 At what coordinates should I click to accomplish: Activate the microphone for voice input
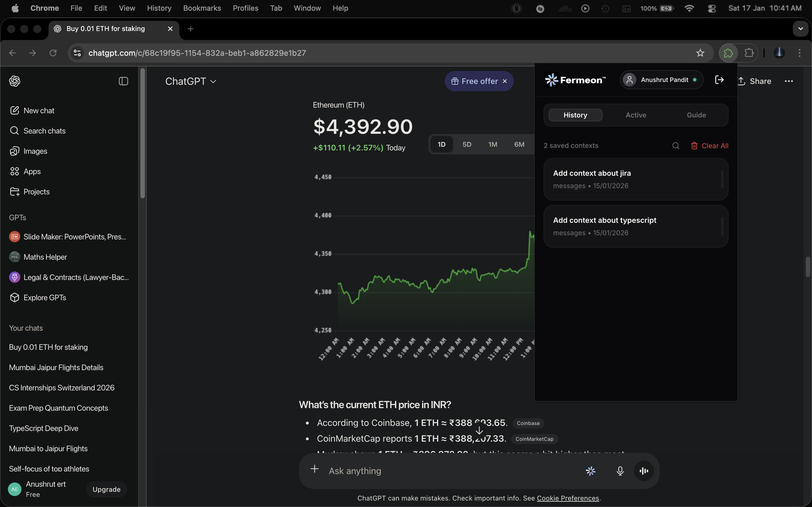click(619, 471)
